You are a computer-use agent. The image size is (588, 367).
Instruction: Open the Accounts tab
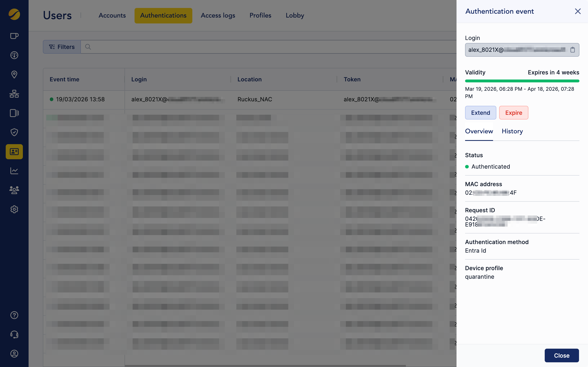pos(112,15)
